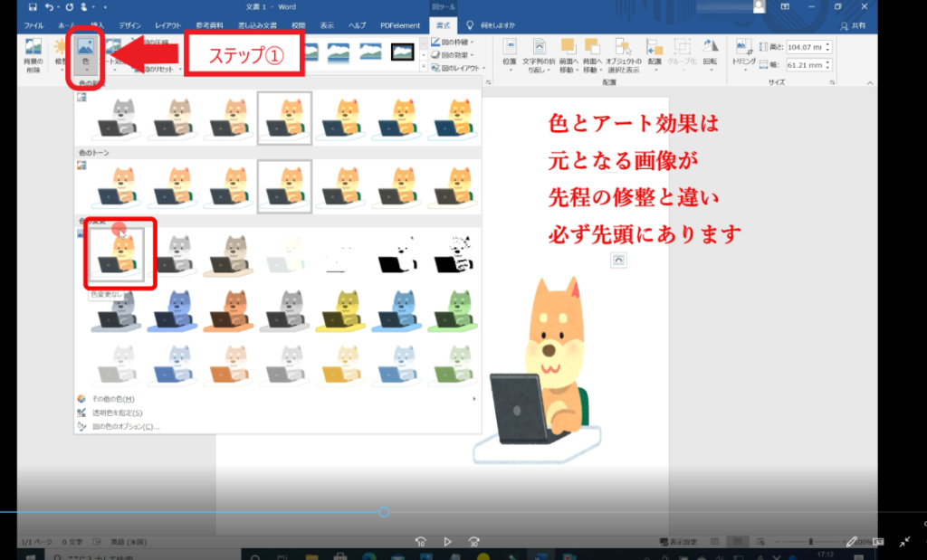
Task: Open 文字列の折り返し text wrap options
Action: 540,54
